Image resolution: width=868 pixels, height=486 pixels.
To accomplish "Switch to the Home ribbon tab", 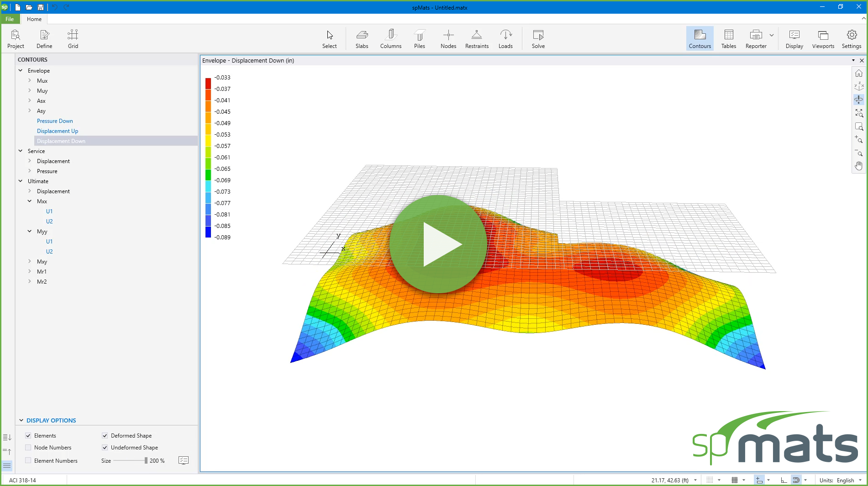I will point(34,19).
